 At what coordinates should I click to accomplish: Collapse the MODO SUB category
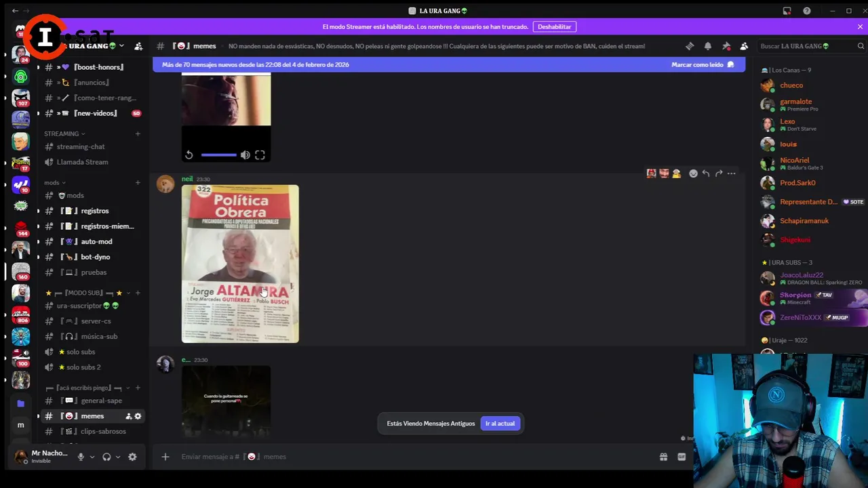(x=87, y=293)
